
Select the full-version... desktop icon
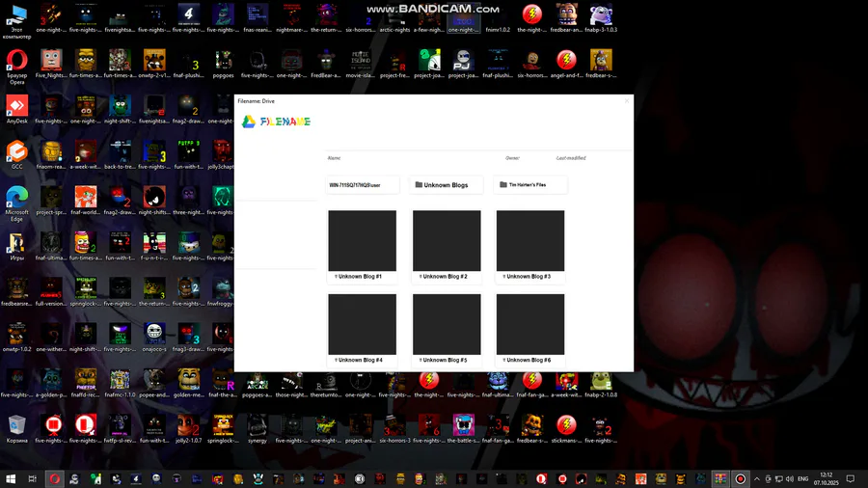[51, 291]
